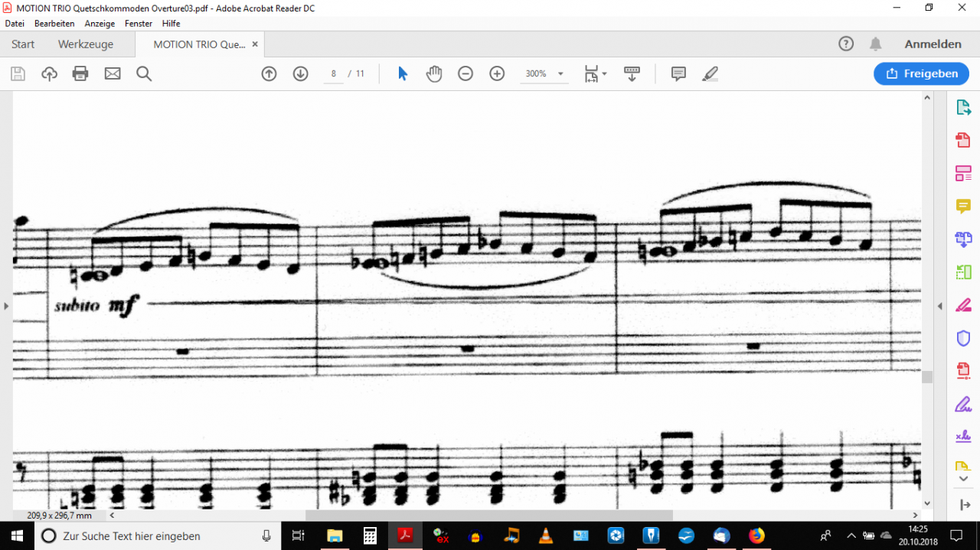Open the pink Redact tool in sidebar

coord(963,304)
